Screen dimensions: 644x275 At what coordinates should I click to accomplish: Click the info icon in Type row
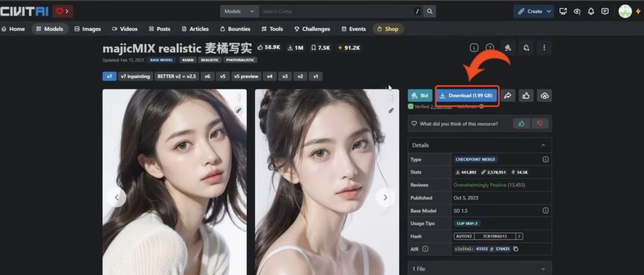click(546, 159)
